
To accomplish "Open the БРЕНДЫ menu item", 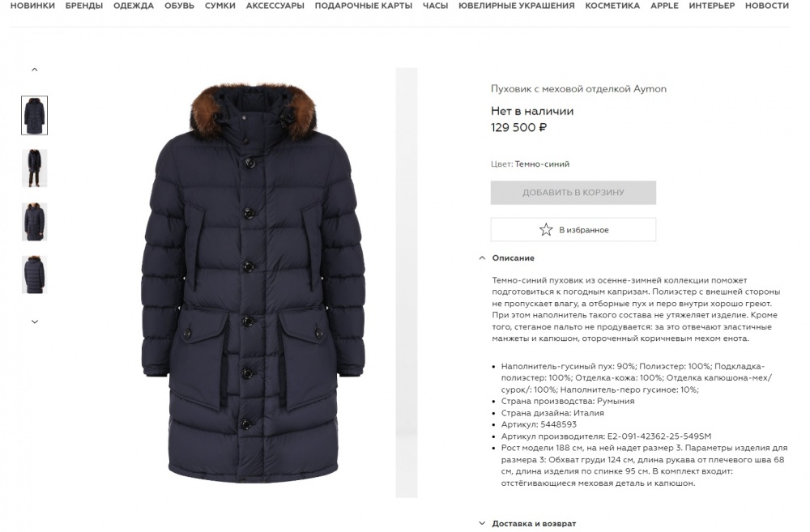I will click(84, 6).
